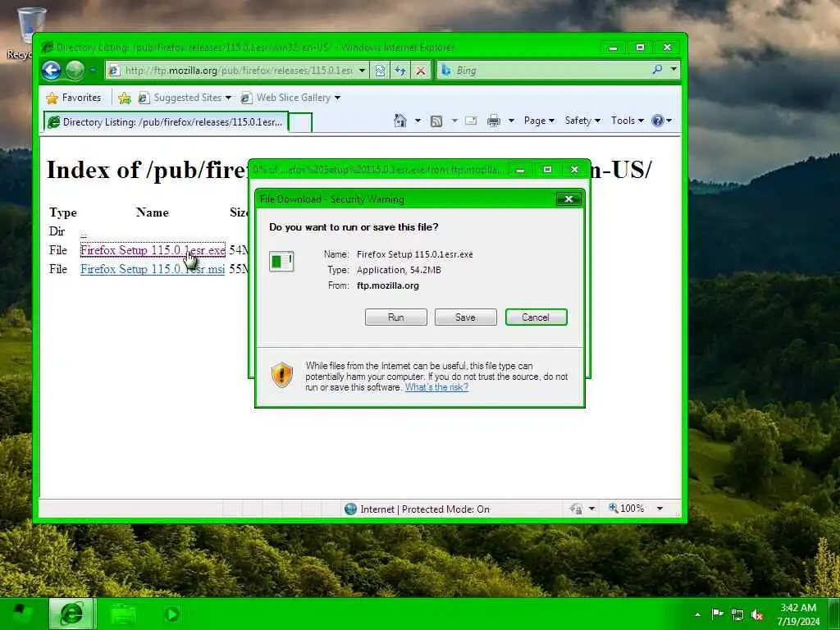Click the address bar URL field
The image size is (840, 630).
(231, 71)
